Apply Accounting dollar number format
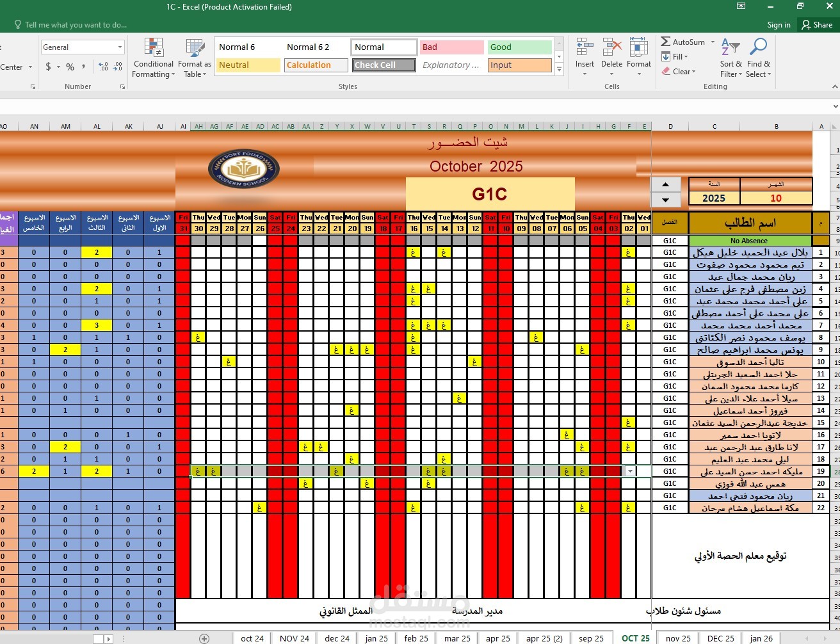Screen dimensions: 840x644 pos(49,67)
